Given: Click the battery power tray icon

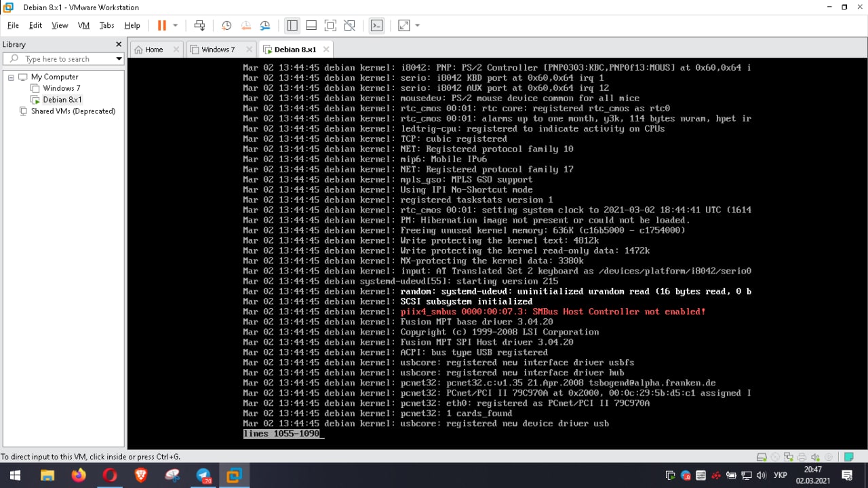Looking at the screenshot, I should (732, 475).
